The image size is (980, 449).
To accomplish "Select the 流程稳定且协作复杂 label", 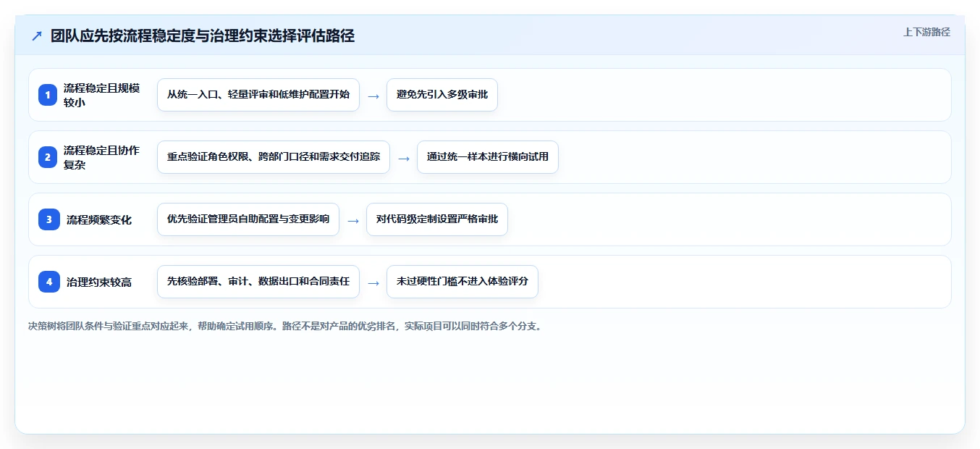I will pos(101,157).
